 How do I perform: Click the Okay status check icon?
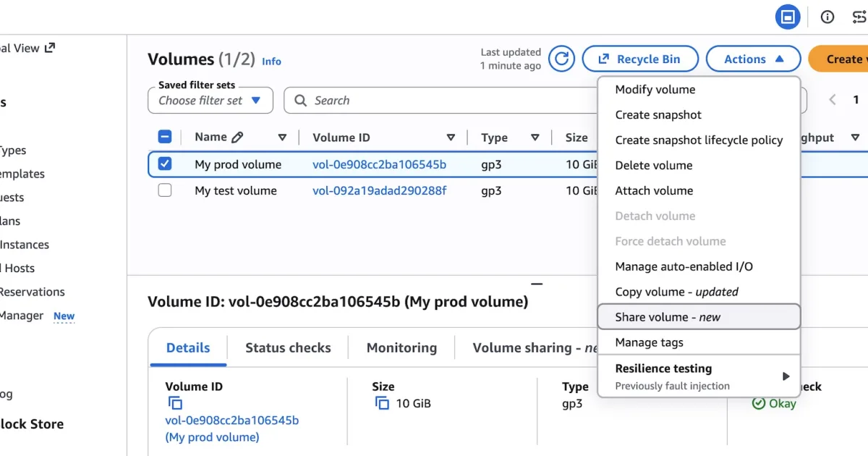pyautogui.click(x=759, y=403)
